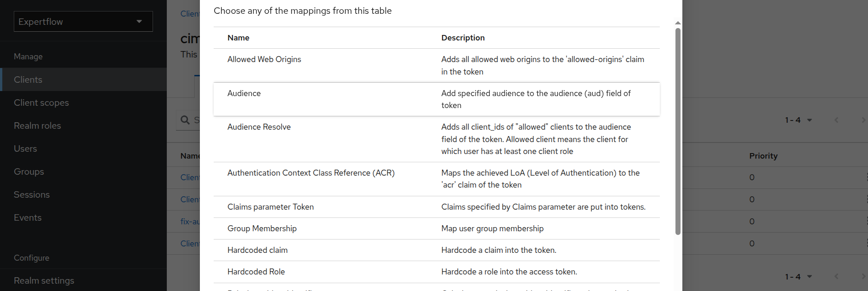The width and height of the screenshot is (868, 291).
Task: Click previous page arrow in top pagination
Action: [x=836, y=120]
